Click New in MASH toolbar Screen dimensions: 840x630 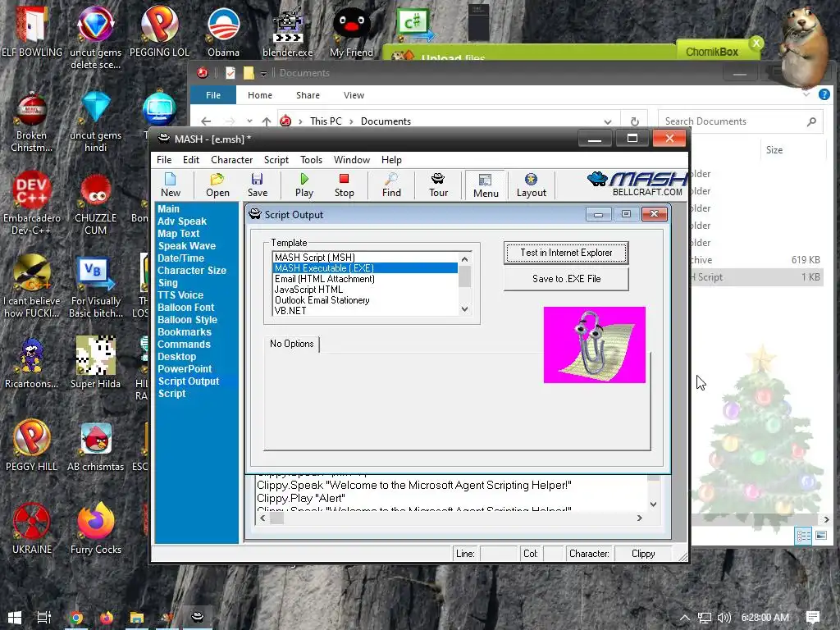(171, 185)
